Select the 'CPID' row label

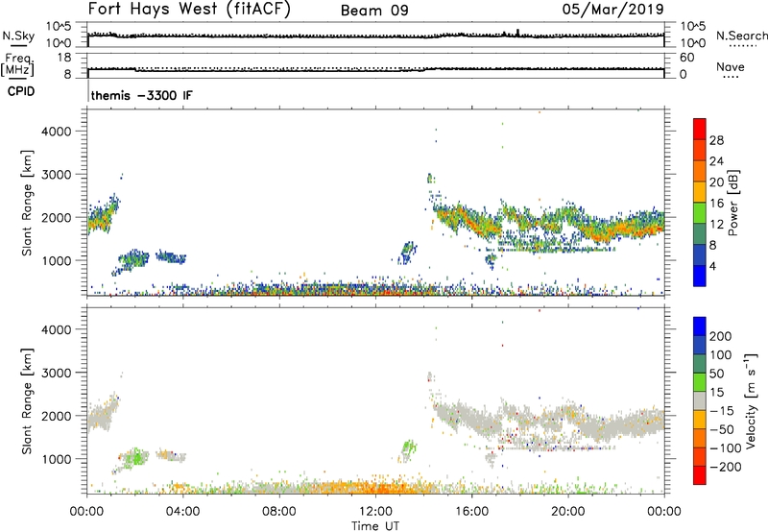[x=21, y=91]
